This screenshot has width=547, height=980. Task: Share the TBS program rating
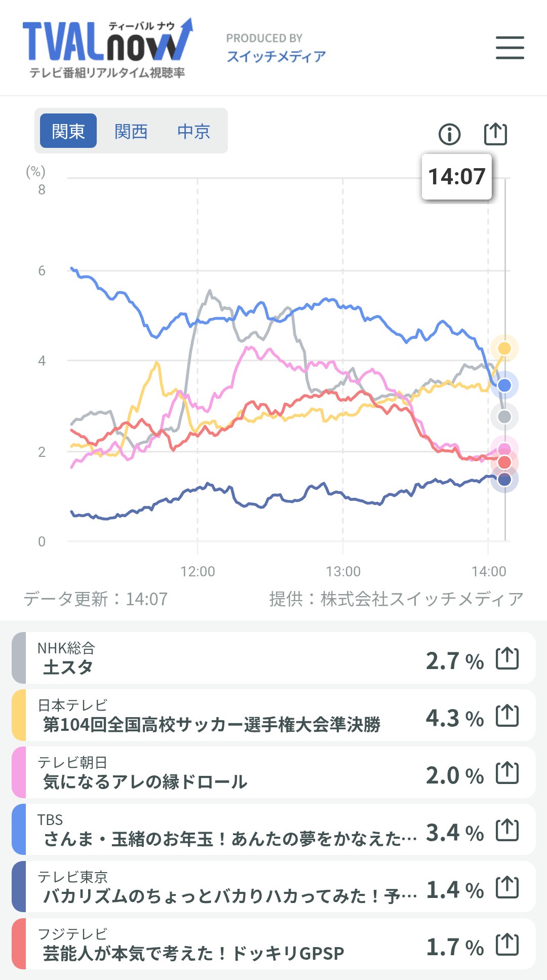point(507,830)
